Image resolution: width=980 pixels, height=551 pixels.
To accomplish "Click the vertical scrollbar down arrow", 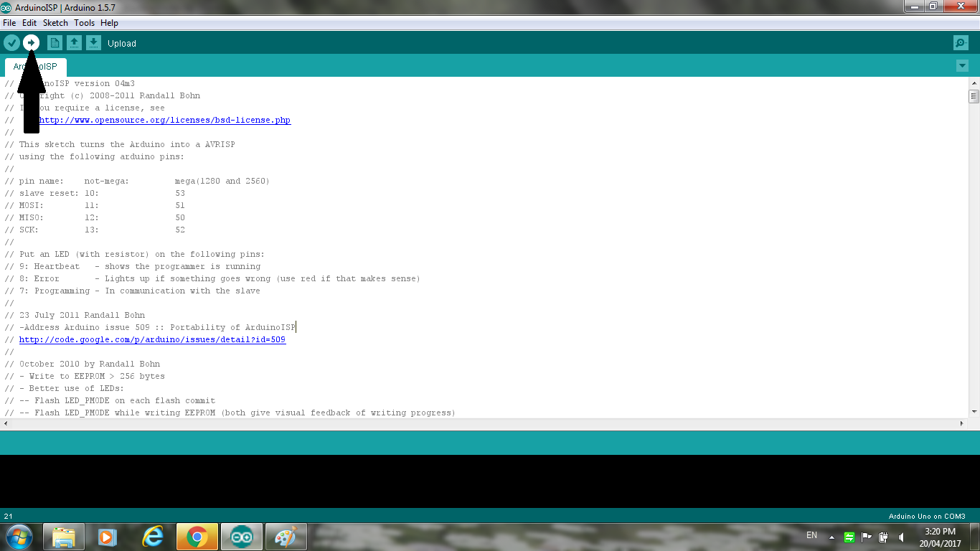I will point(974,412).
